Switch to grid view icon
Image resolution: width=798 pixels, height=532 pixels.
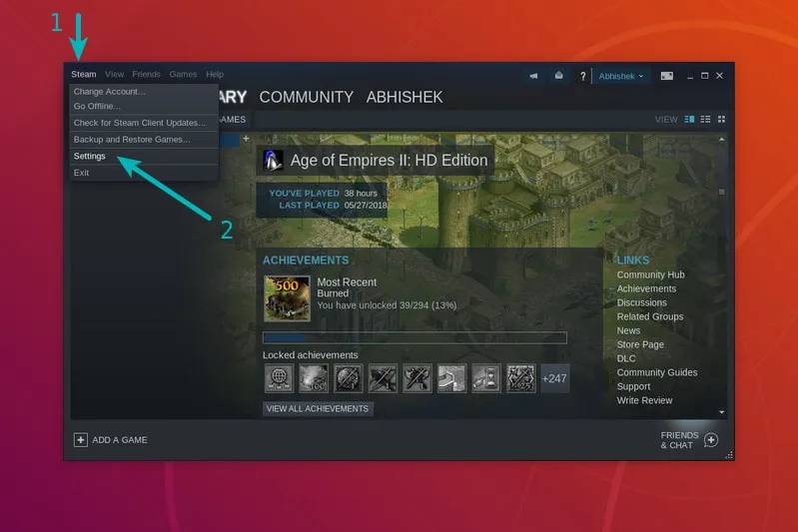coord(721,119)
